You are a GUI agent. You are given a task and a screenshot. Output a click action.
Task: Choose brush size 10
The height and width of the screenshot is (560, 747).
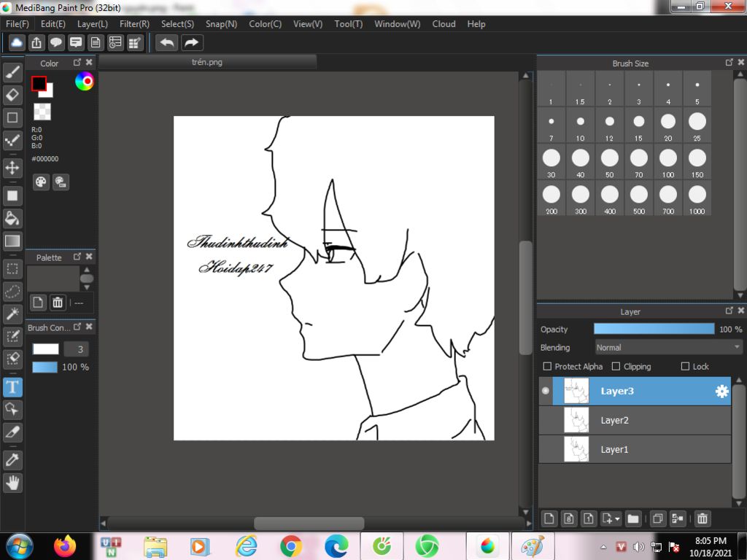[x=580, y=125]
